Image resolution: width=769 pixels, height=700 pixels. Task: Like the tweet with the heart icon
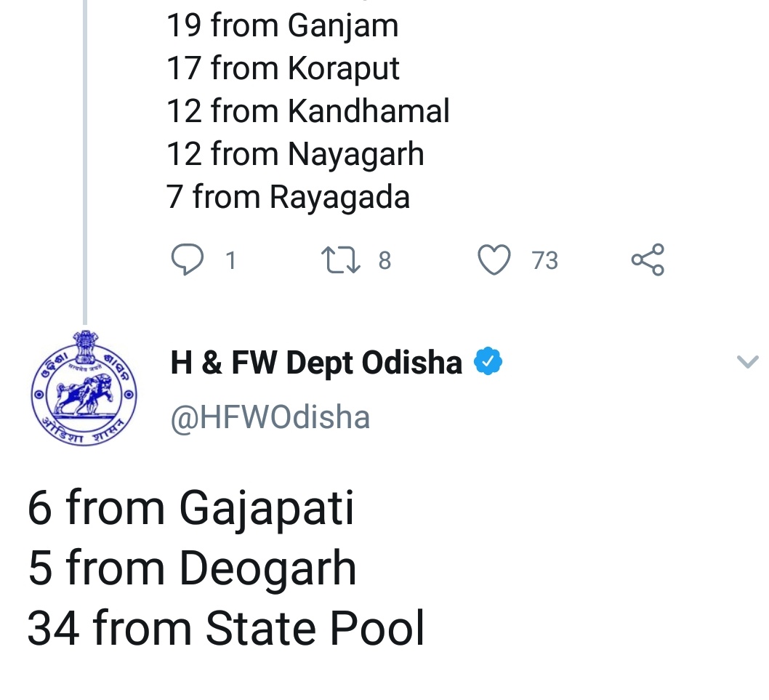click(x=494, y=260)
